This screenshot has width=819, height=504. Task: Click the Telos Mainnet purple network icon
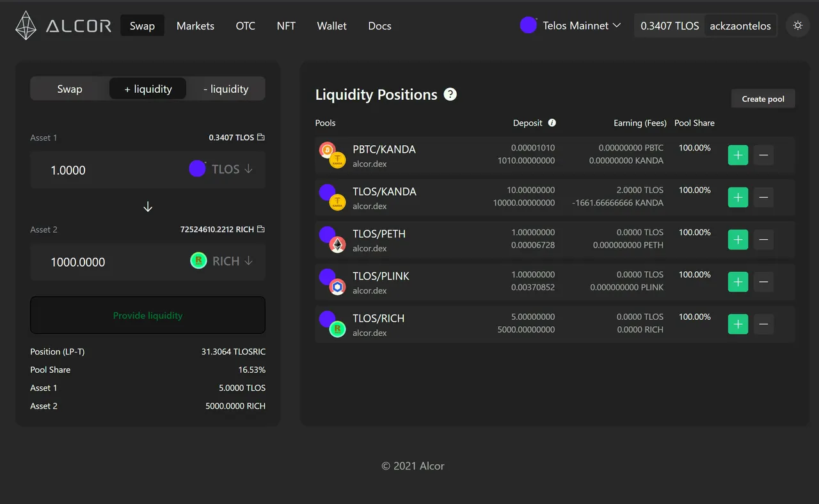528,26
